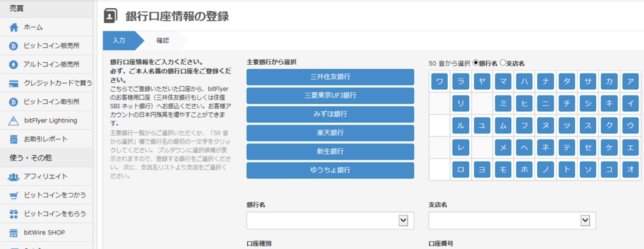
Task: Open ビットコイン取引所 menu item
Action: (x=47, y=102)
